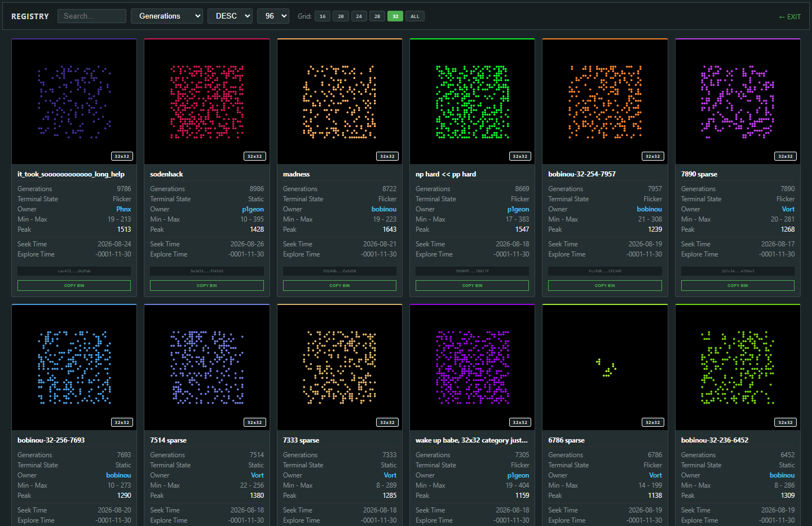
Task: Copy bin for the sodenhack card
Action: click(207, 285)
